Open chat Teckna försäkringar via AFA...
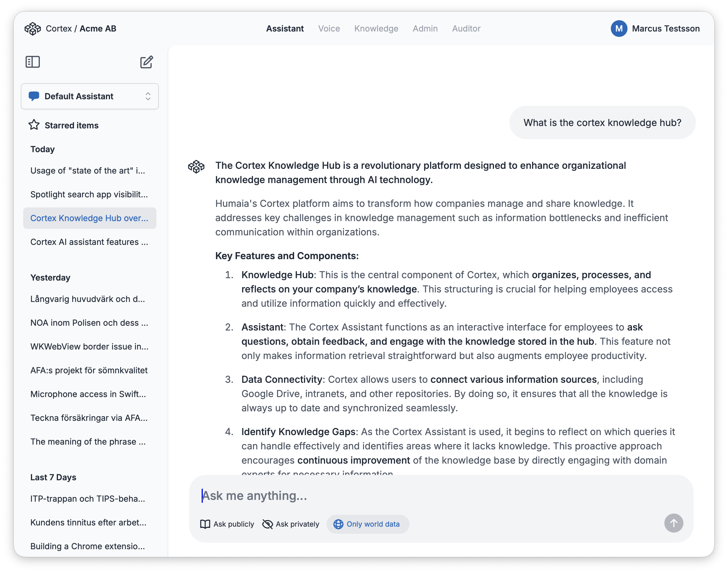Viewport: 728px width, 573px height. [x=90, y=418]
